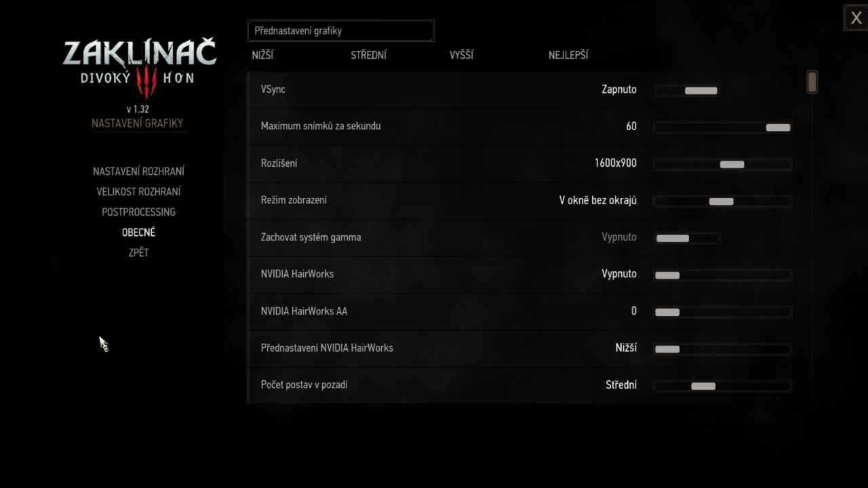Close the settings menu with X icon
The width and height of the screenshot is (868, 488).
tap(856, 18)
